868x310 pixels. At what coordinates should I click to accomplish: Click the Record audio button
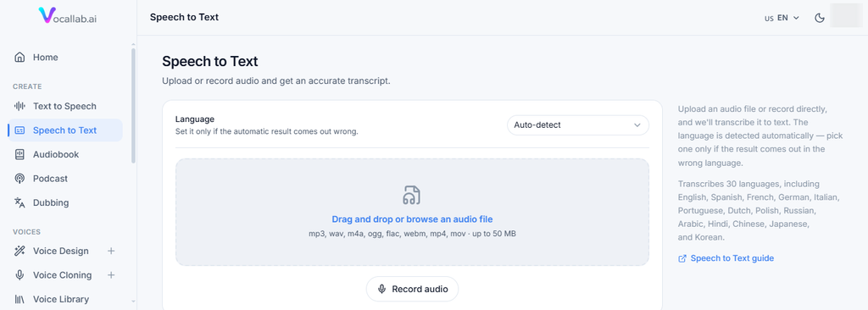pyautogui.click(x=413, y=289)
